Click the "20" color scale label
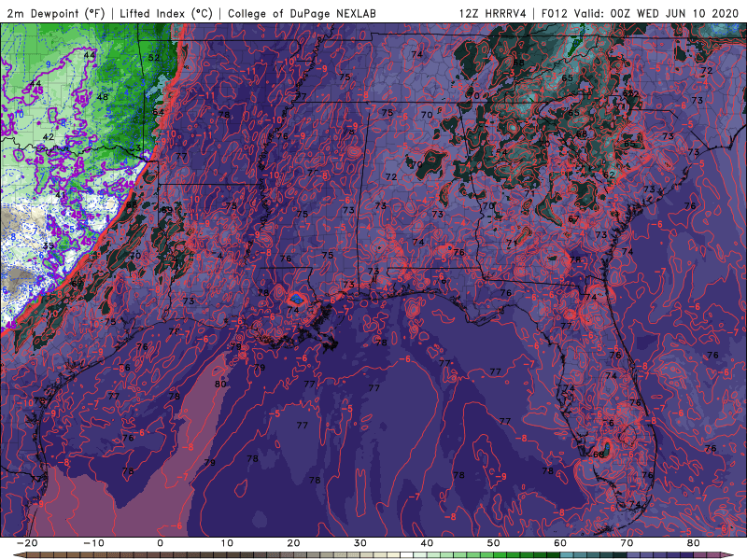Viewport: 747px width, 560px height. pyautogui.click(x=293, y=543)
